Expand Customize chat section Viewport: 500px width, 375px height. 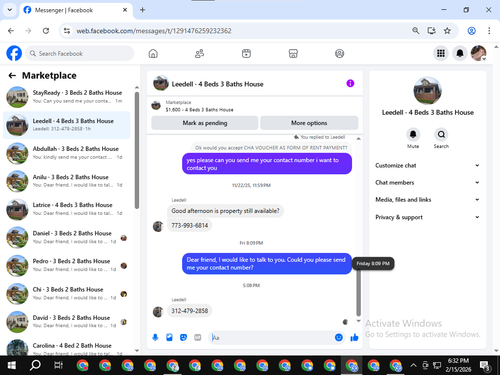click(x=427, y=165)
